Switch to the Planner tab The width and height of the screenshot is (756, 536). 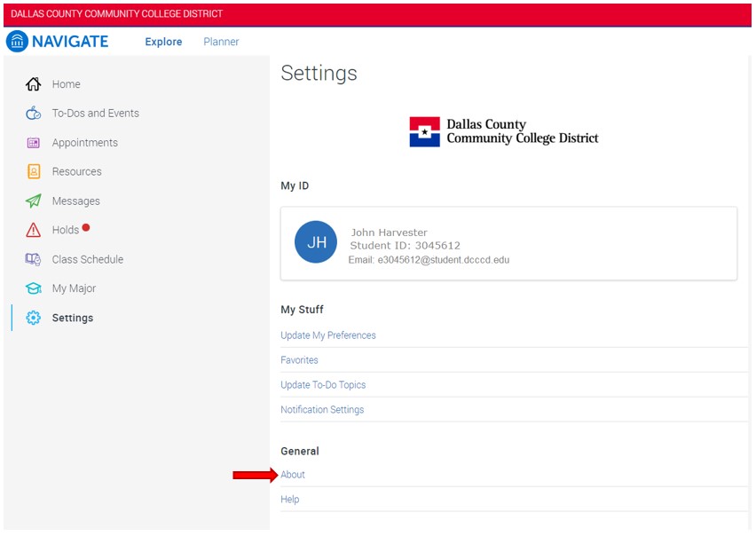[x=221, y=42]
